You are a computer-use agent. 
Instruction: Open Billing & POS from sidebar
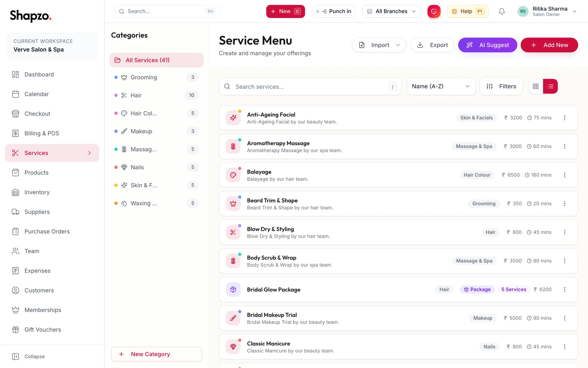[52, 133]
